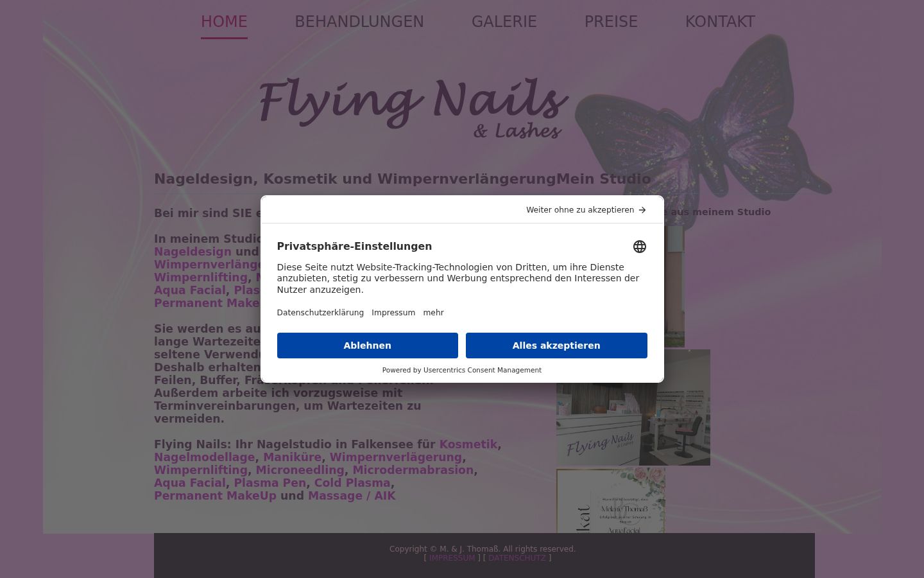Click the mehr link in dialog
924x578 pixels.
[433, 313]
